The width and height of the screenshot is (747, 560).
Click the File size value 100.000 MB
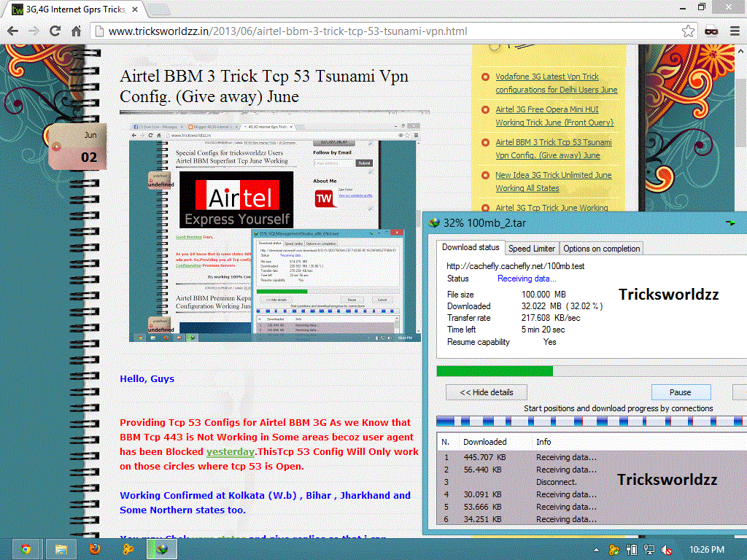click(543, 295)
